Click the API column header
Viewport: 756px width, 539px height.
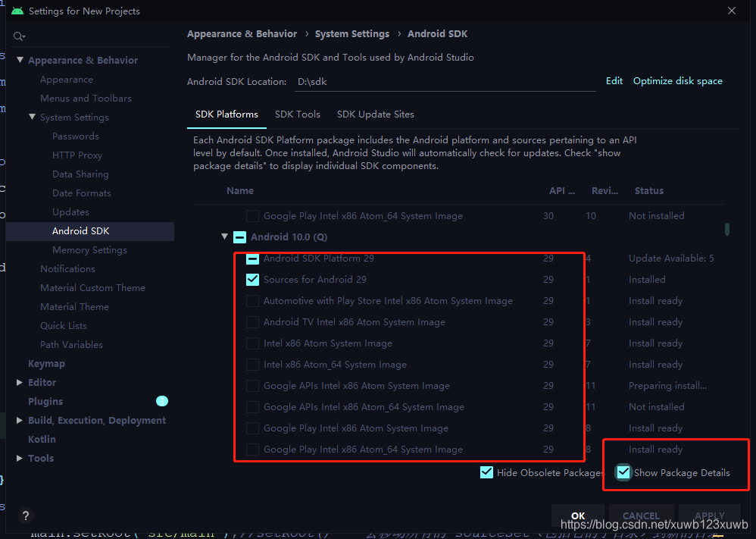(561, 190)
